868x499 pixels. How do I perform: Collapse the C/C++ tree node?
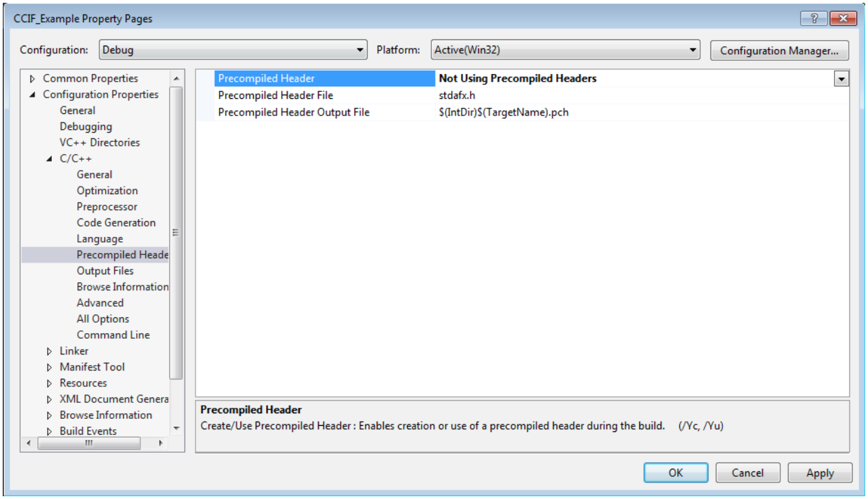click(49, 159)
